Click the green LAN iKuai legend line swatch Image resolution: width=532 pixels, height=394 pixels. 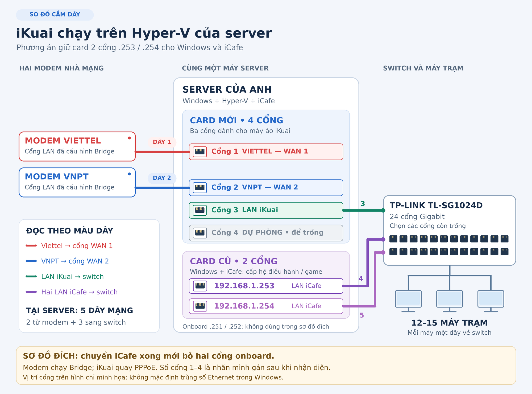point(31,277)
